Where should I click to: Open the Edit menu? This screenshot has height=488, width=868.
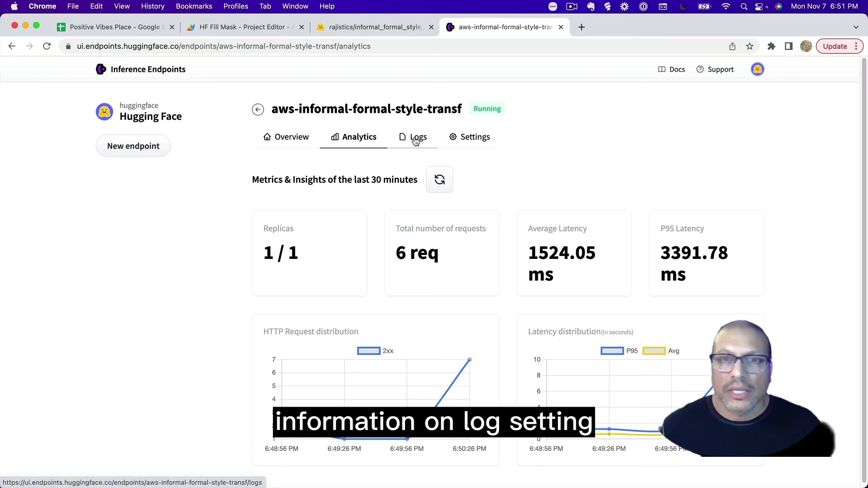tap(96, 6)
